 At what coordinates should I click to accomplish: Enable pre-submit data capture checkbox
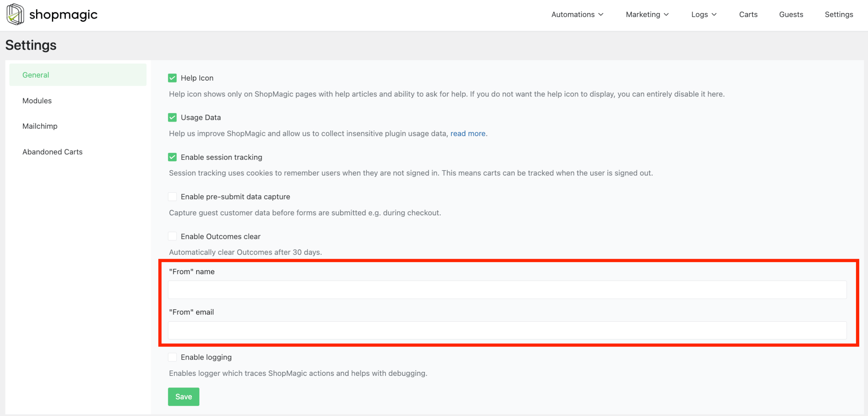tap(172, 197)
